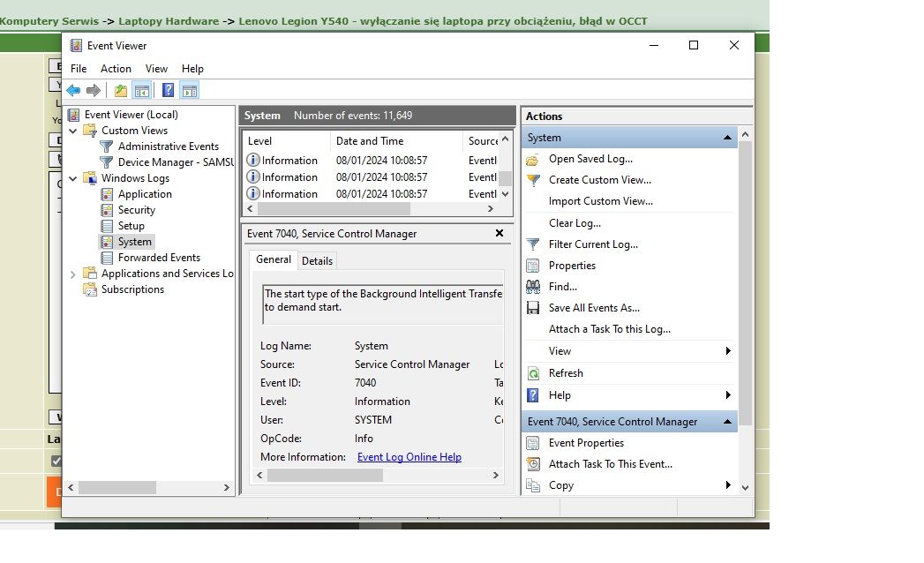Switch to the Details tab
924x563 pixels.
click(x=317, y=260)
